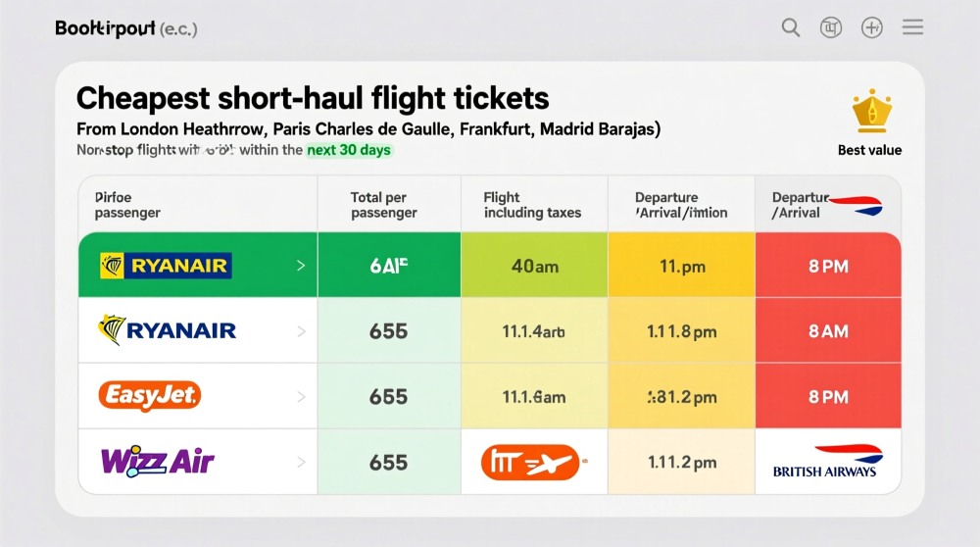Select the Wizz Air purple logo

pos(157,461)
